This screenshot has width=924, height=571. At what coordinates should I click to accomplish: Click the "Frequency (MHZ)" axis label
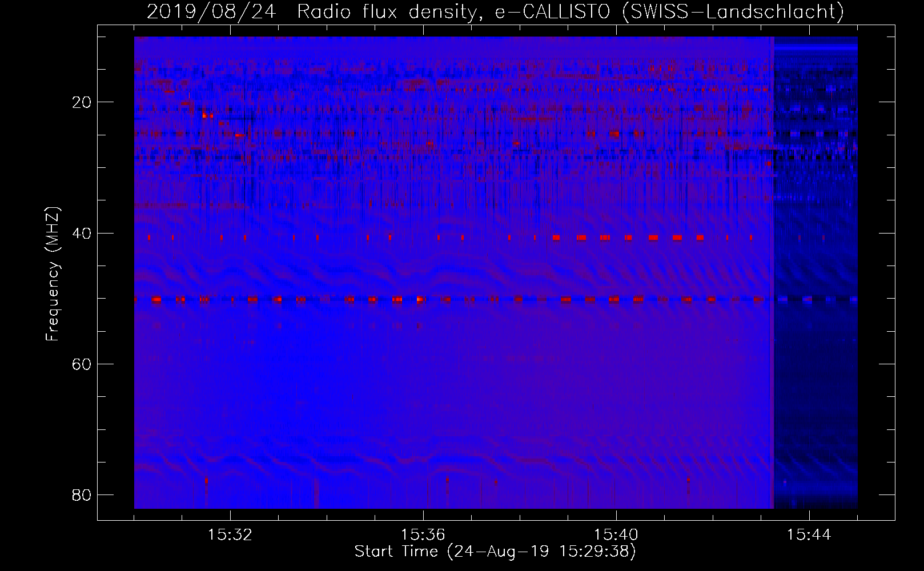tap(53, 274)
